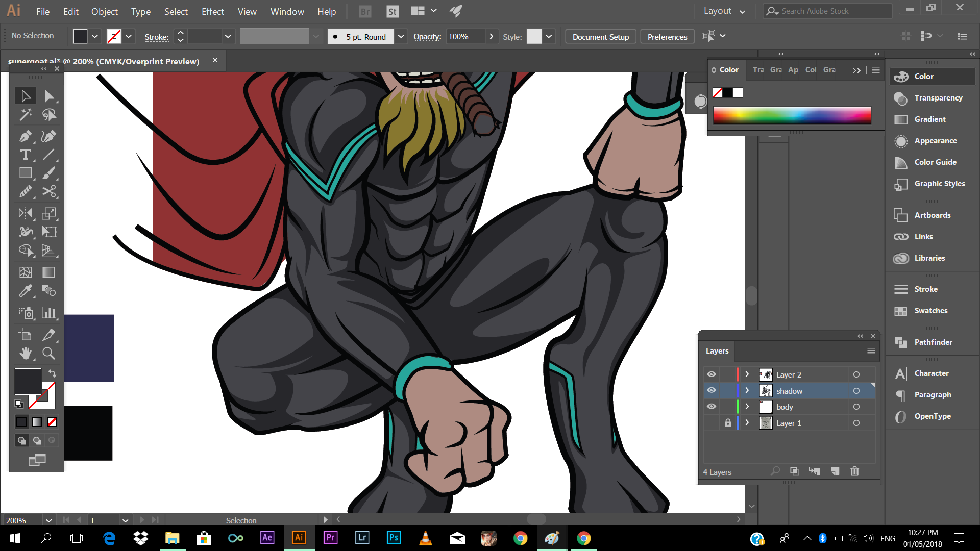Viewport: 980px width, 551px height.
Task: Hide the shadow layer
Action: (711, 391)
